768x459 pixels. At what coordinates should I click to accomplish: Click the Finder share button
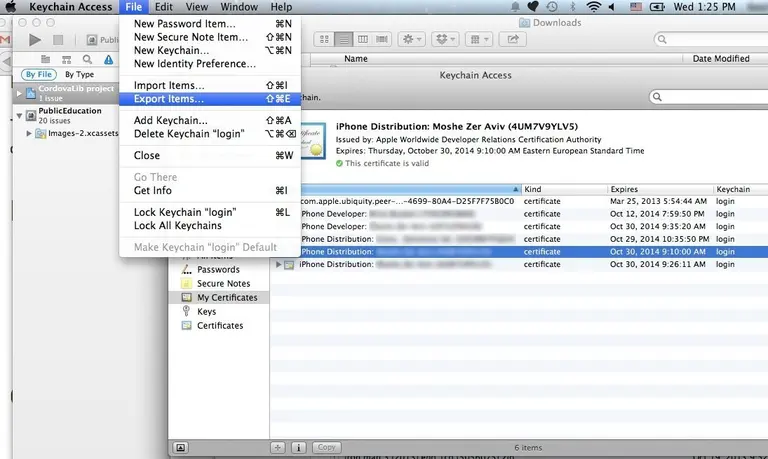pos(512,39)
